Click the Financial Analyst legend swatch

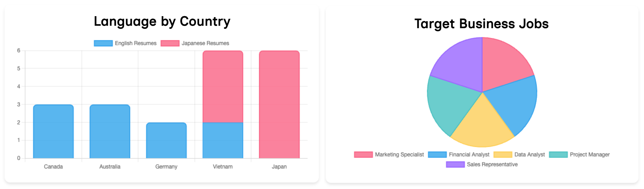tap(437, 154)
